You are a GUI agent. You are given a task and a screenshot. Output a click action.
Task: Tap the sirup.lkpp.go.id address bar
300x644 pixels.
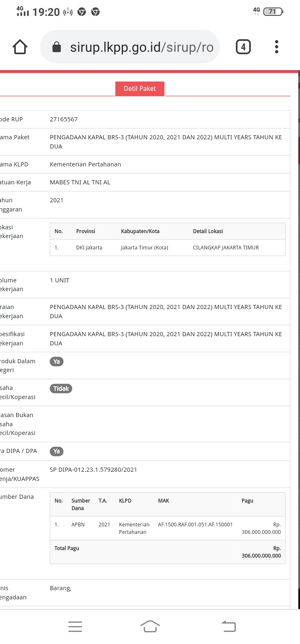(142, 47)
